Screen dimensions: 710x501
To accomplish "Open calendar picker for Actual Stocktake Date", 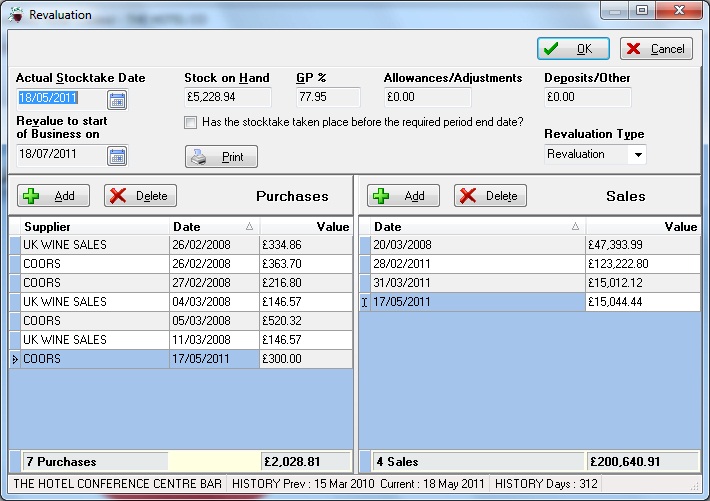I will pyautogui.click(x=117, y=99).
